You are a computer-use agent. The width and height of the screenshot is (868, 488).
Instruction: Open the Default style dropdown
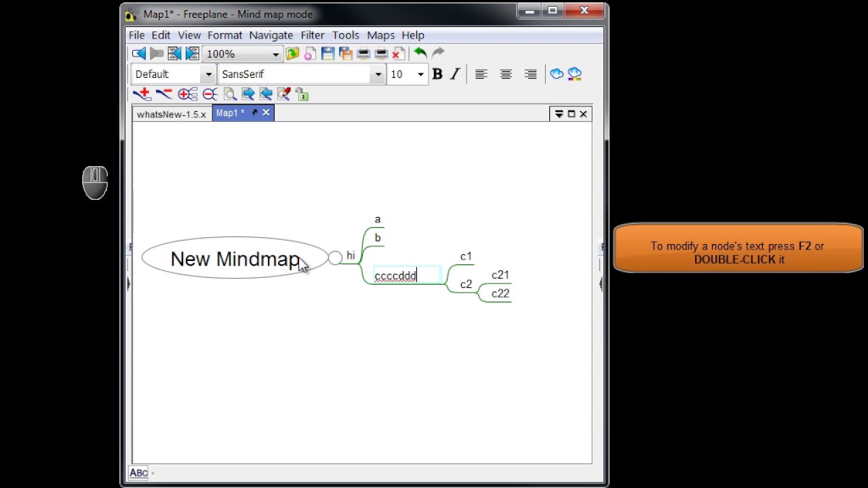click(x=174, y=75)
